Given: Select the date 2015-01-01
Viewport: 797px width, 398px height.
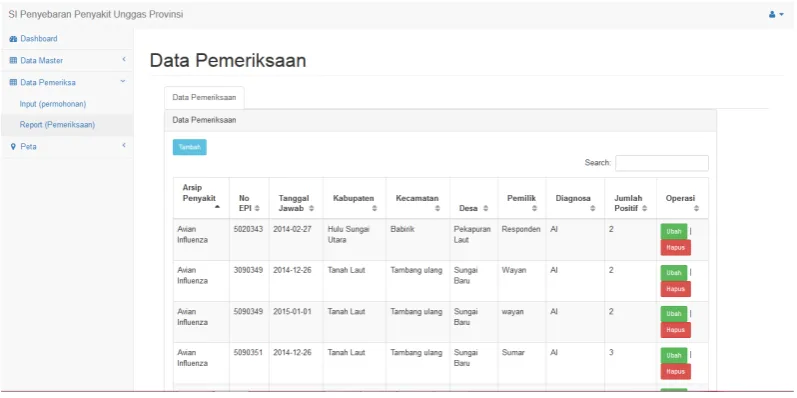Looking at the screenshot, I should coord(292,312).
